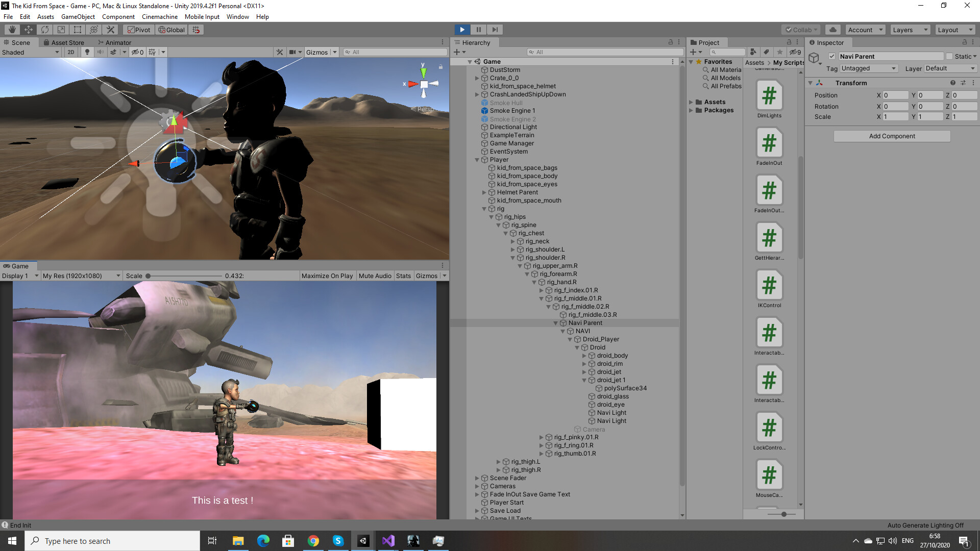Viewport: 980px width, 551px height.
Task: Uncheck the Navi Parent active checkbox
Action: (832, 57)
